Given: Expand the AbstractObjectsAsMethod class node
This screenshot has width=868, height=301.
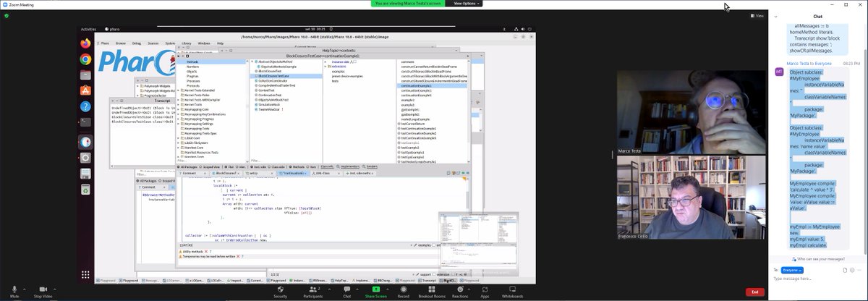Looking at the screenshot, I should click(x=252, y=62).
